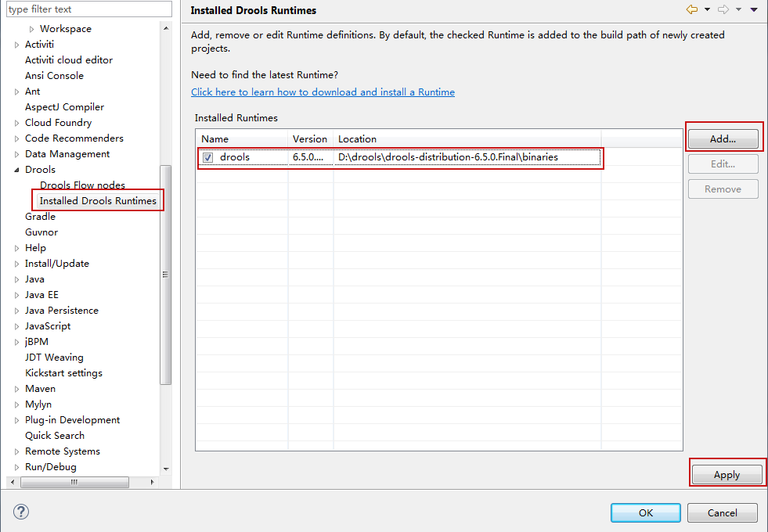Screen dimensions: 768x532
Task: Expand the Mylyn tree node
Action: (17, 404)
